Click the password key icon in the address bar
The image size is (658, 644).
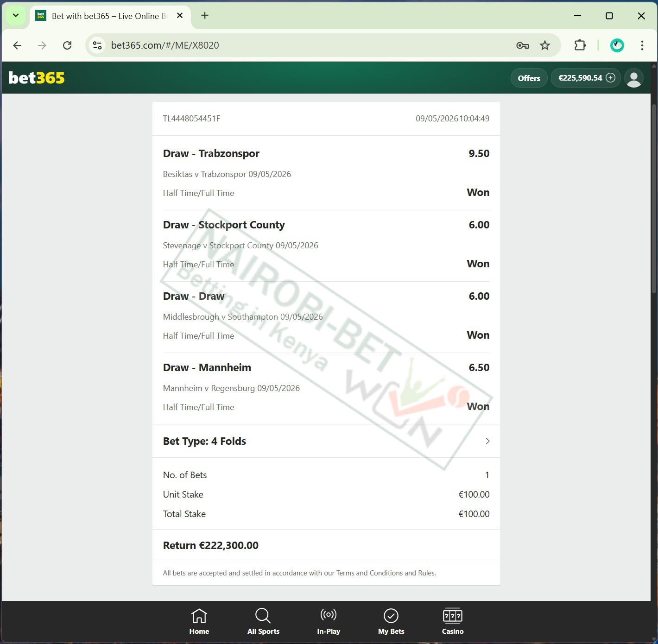click(523, 45)
